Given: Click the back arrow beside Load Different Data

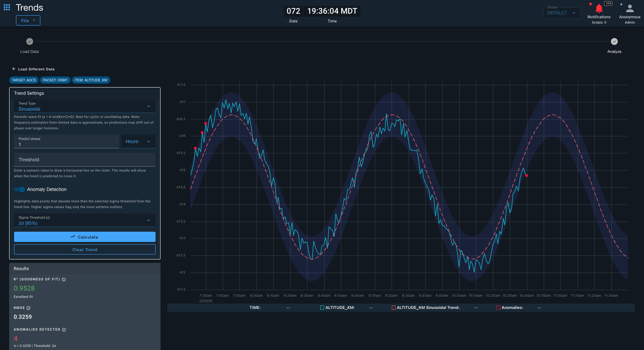Looking at the screenshot, I should click(14, 69).
